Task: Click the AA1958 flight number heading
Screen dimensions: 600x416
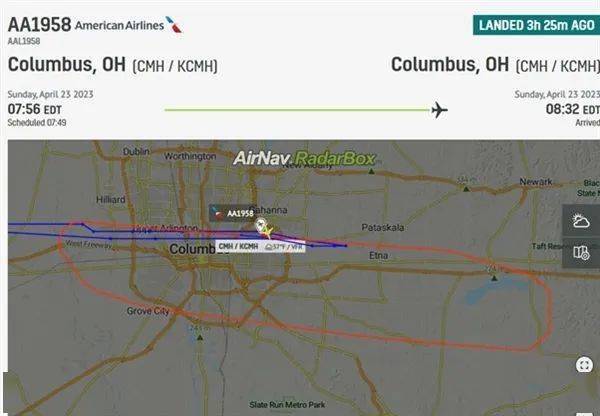Action: pyautogui.click(x=39, y=24)
